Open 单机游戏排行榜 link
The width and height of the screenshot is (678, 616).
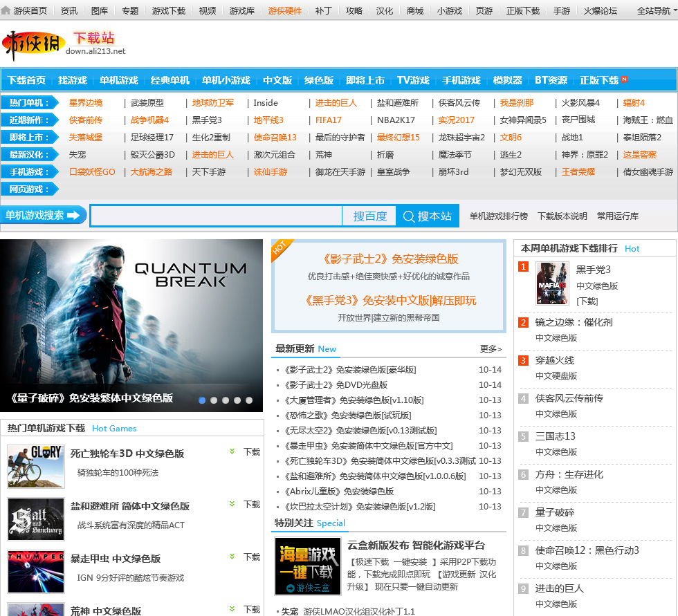point(499,216)
